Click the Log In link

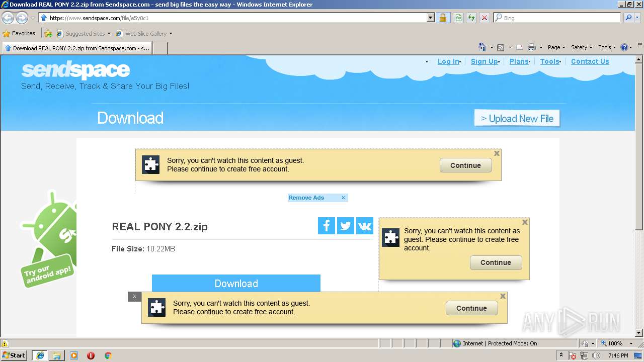[x=448, y=61]
